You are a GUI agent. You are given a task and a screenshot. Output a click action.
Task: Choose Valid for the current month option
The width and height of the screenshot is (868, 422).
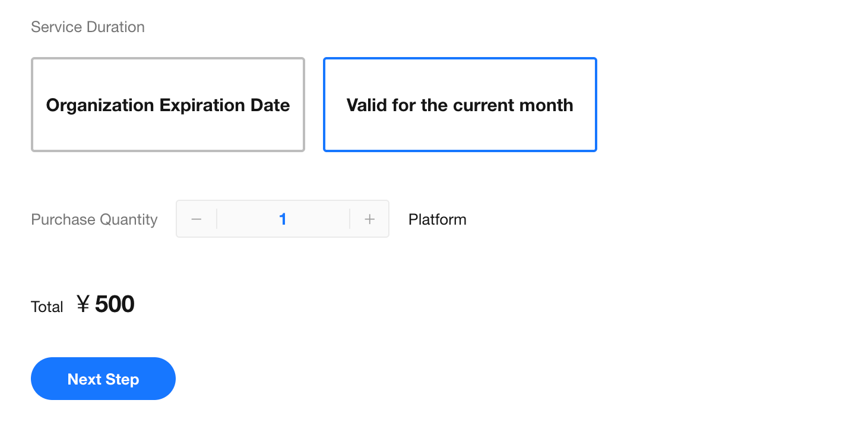point(460,105)
